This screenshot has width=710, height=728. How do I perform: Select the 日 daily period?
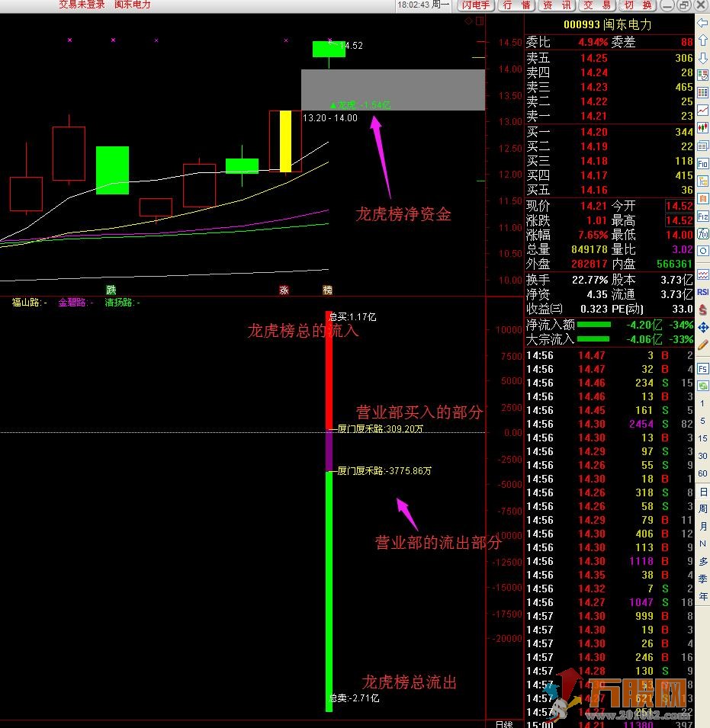[702, 492]
